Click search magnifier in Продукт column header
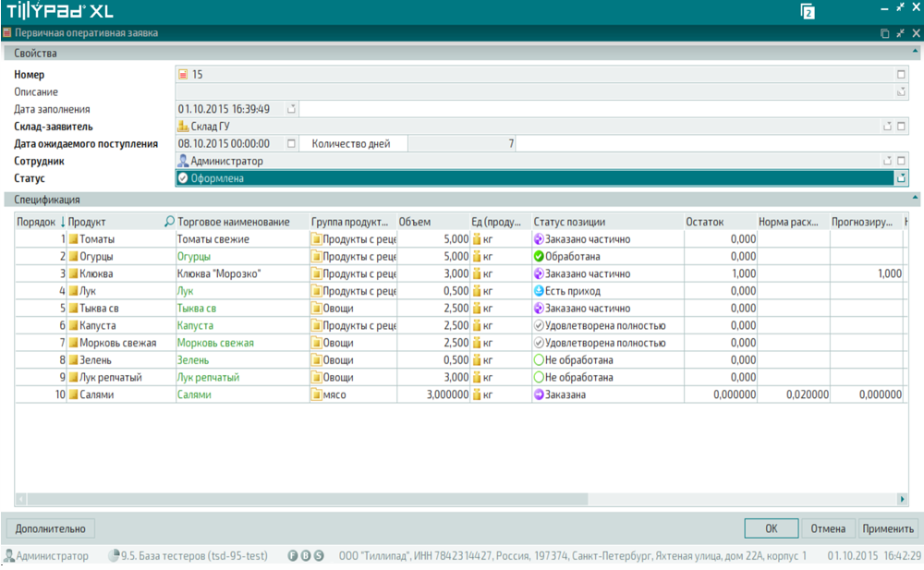The height and width of the screenshot is (570, 924). pyautogui.click(x=169, y=222)
